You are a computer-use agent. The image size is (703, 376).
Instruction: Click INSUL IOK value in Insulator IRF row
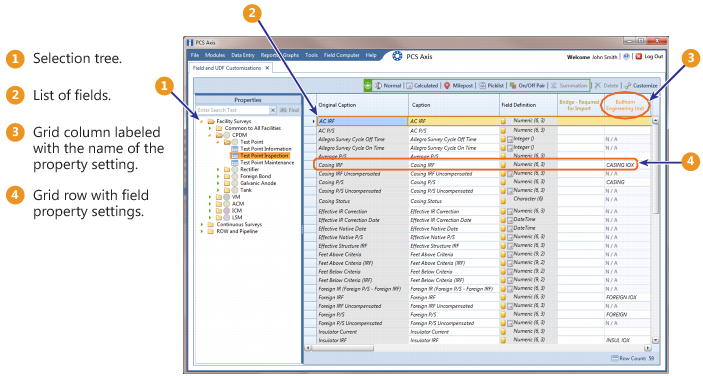(618, 340)
